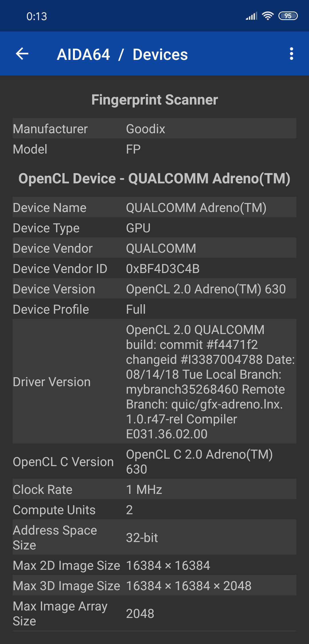Tap the OpenCL Device section header
The image size is (309, 644).
point(154,178)
